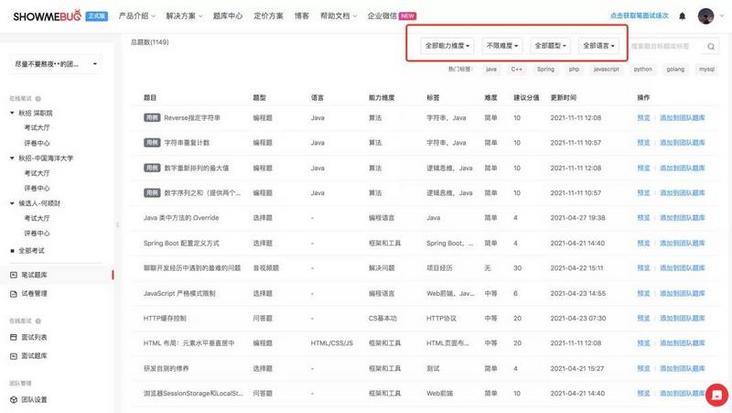This screenshot has height=413, width=732.
Task: Click the search magnifier icon
Action: 711,46
